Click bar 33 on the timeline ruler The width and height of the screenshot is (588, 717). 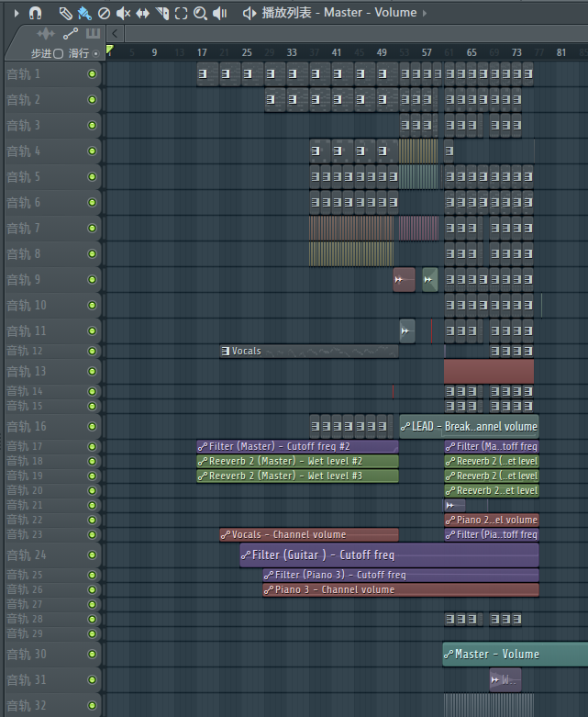[x=292, y=52]
